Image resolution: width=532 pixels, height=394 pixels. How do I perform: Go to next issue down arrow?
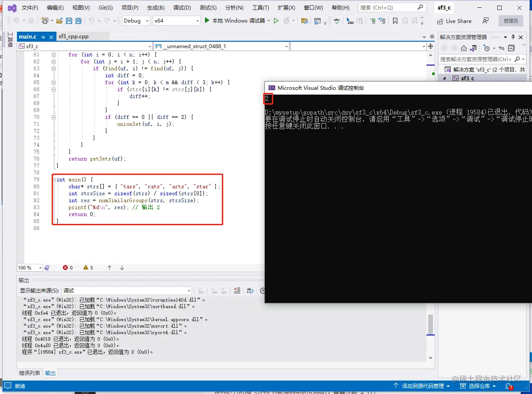pyautogui.click(x=122, y=268)
